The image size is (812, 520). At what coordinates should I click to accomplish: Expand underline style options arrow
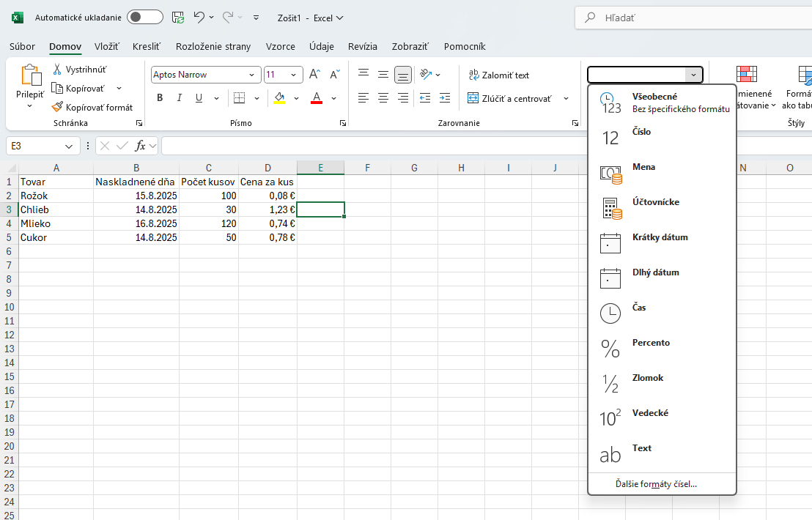pyautogui.click(x=216, y=98)
